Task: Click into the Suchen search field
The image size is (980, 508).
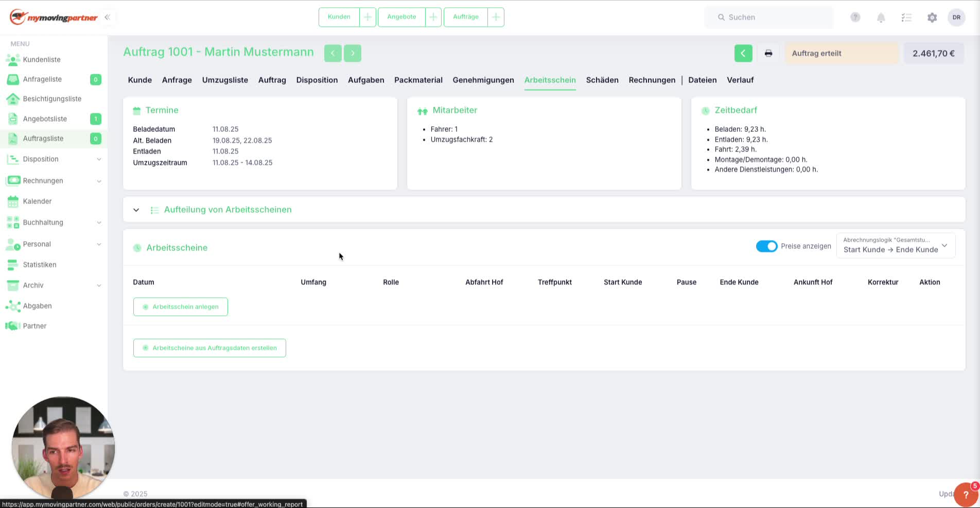Action: (x=769, y=17)
